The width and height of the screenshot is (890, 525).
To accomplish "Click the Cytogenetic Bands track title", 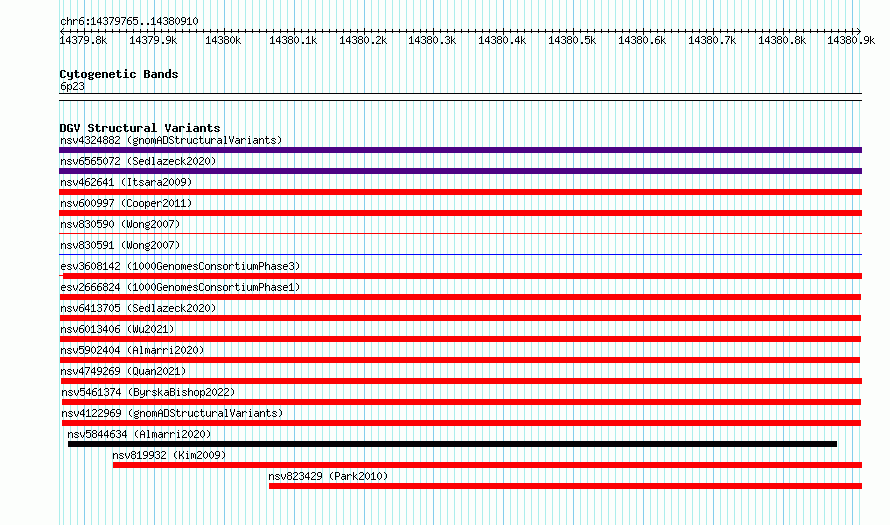I will click(x=119, y=74).
